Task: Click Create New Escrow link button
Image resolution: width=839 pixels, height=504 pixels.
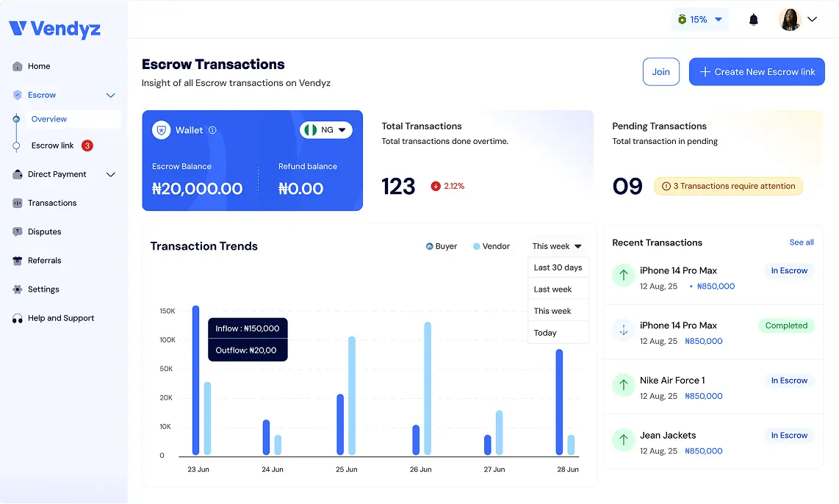Action: click(x=757, y=72)
